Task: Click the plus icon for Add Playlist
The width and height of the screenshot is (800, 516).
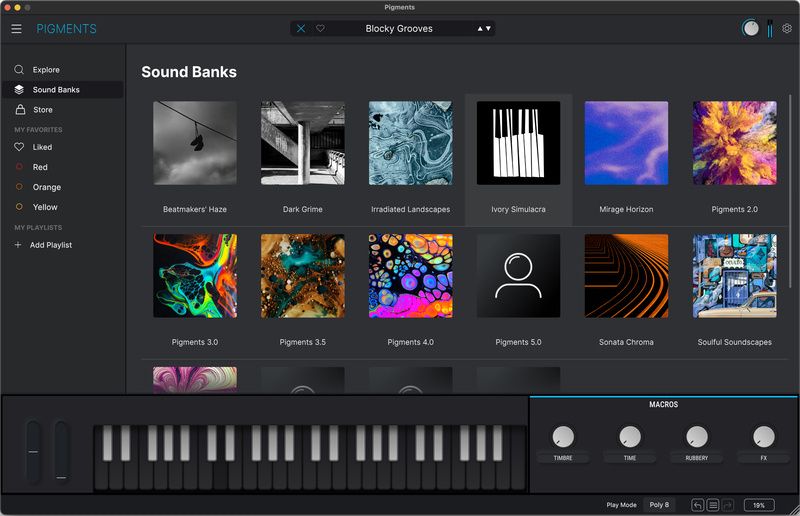Action: 18,245
